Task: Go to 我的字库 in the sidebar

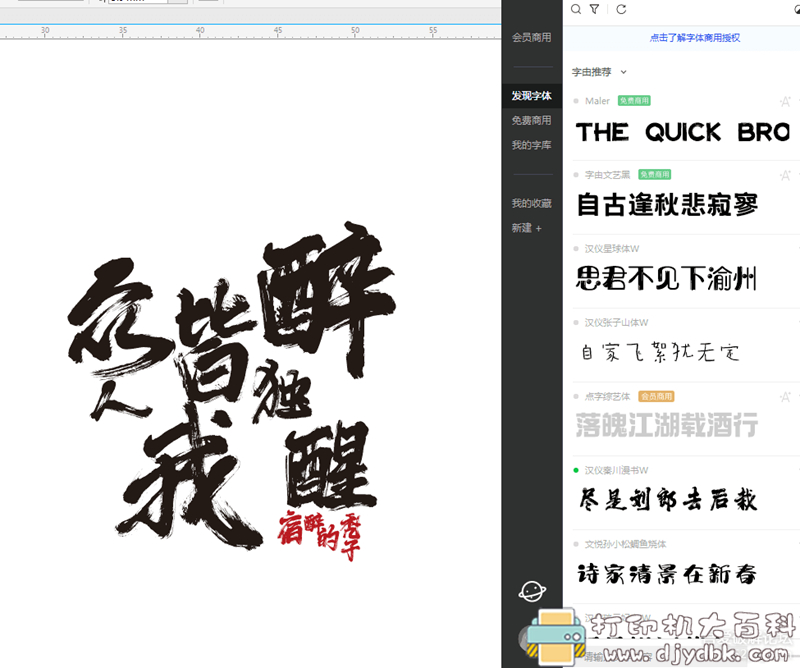Action: pyautogui.click(x=532, y=145)
